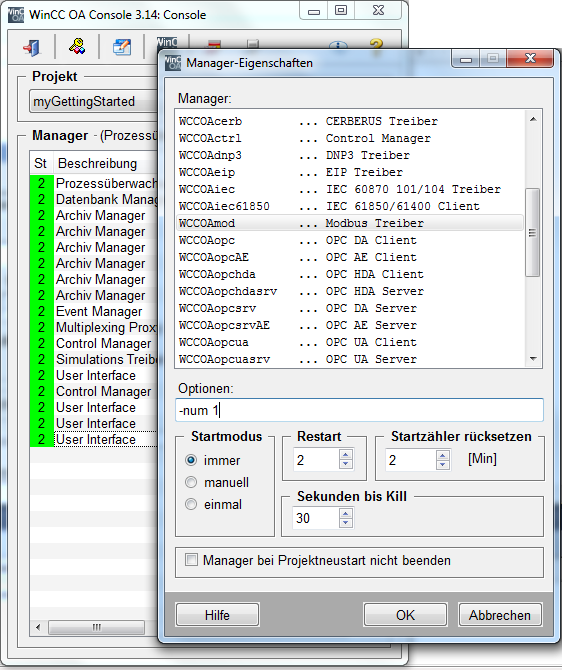The height and width of the screenshot is (670, 562).
Task: Click the myGettingStarted project field in Console
Action: [x=94, y=101]
